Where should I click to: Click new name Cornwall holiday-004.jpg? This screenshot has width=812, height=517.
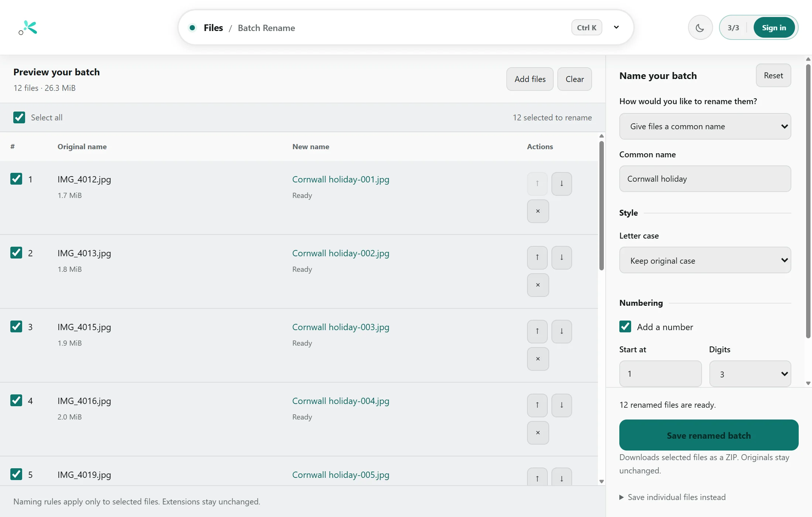341,401
